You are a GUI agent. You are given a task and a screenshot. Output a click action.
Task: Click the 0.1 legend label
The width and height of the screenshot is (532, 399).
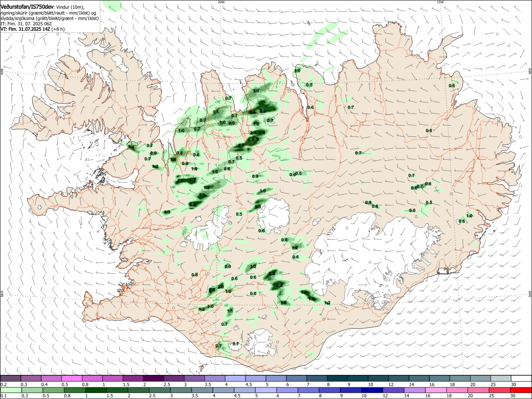click(4, 396)
